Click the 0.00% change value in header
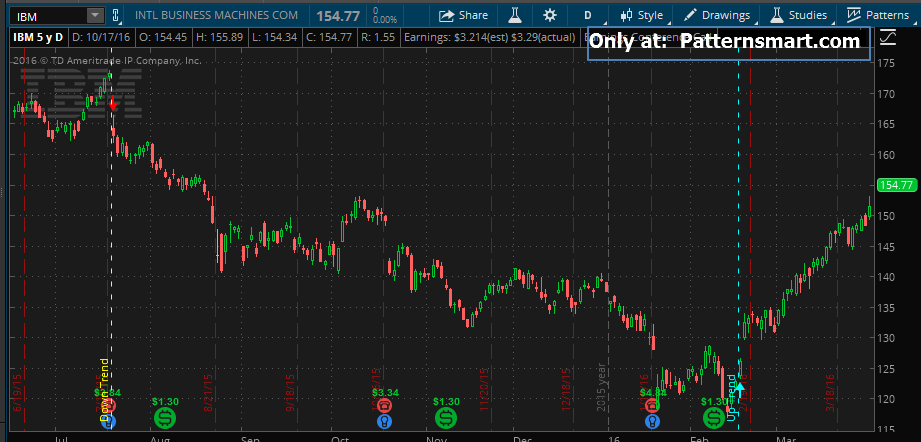Screen dimensions: 921x442 tap(385, 19)
